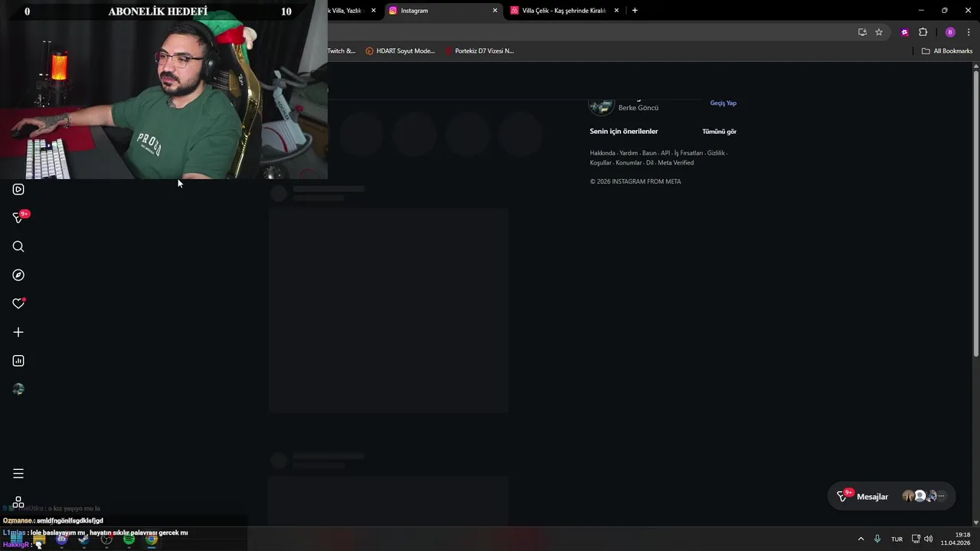Open Chrome from taskbar
980x551 pixels.
tap(152, 540)
